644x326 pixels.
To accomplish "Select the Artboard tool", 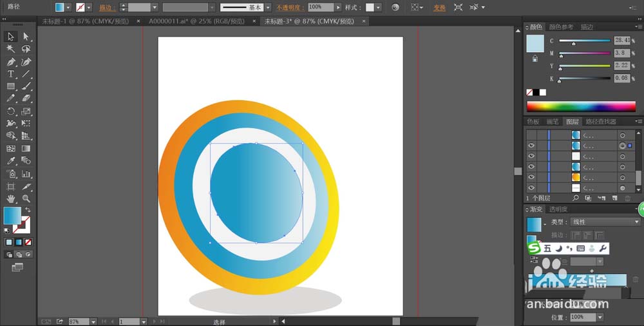I will (11, 187).
